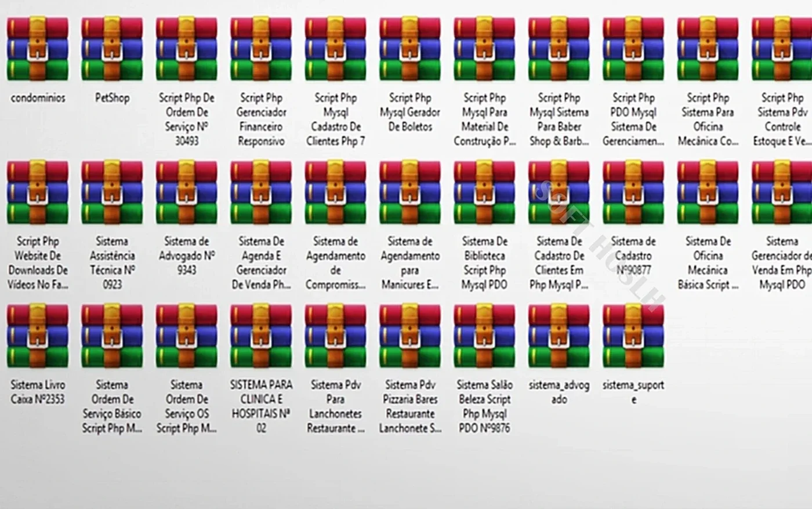
Task: Click the Sistema Ordem De Serviço Básico archive icon
Action: click(112, 336)
